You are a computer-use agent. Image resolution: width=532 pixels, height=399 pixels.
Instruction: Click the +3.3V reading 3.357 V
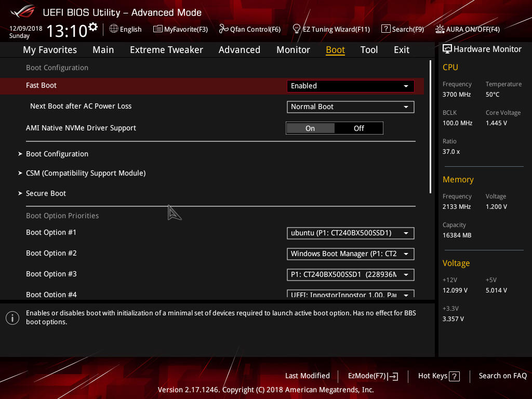(453, 319)
